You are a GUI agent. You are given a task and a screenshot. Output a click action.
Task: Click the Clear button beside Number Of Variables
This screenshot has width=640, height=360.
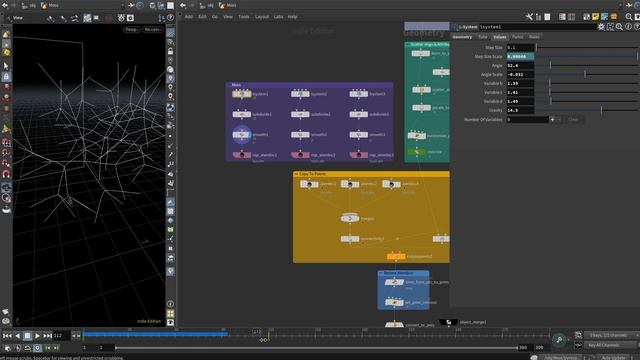(x=573, y=120)
